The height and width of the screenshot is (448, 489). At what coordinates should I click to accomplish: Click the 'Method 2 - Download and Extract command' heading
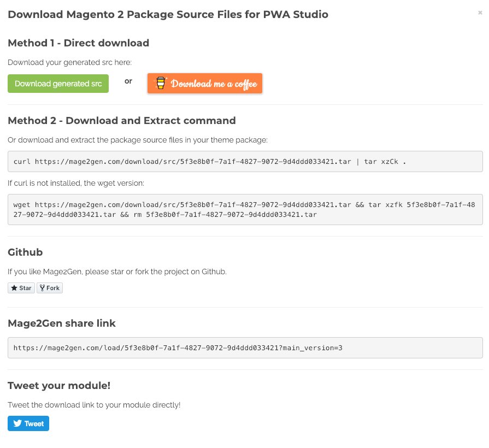pyautogui.click(x=122, y=121)
